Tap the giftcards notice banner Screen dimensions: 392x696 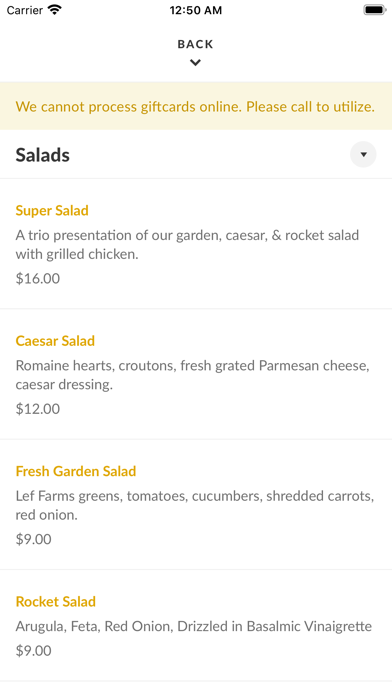tap(196, 106)
